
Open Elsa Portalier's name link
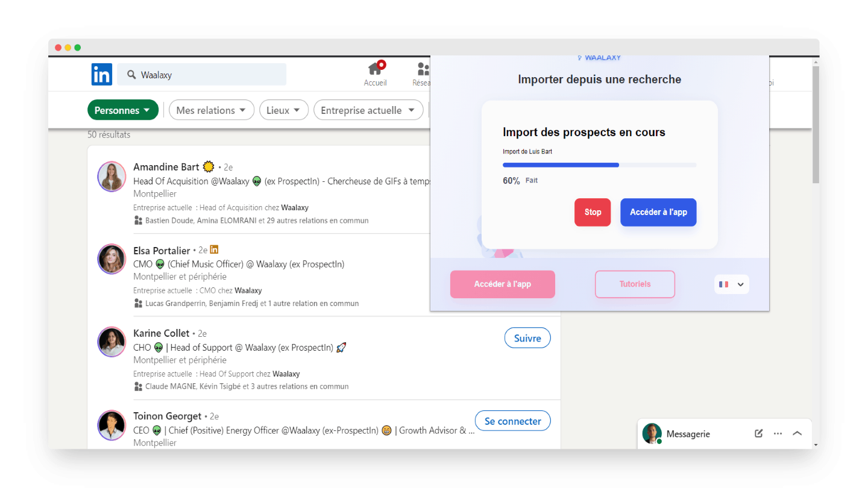(x=162, y=250)
